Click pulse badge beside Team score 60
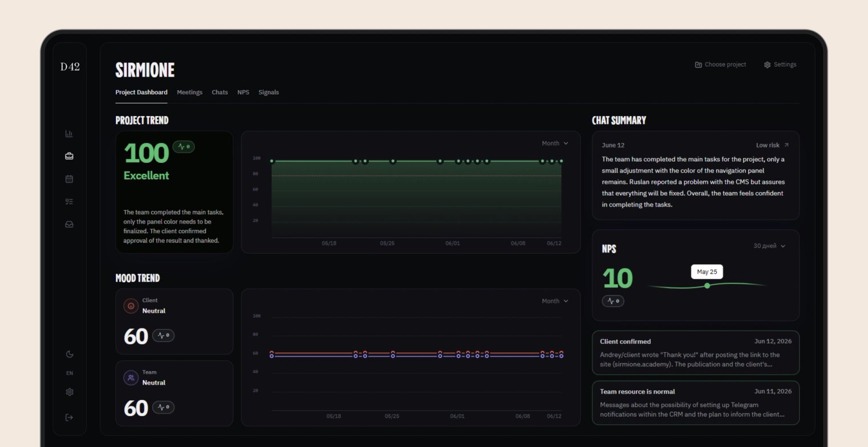 point(163,408)
